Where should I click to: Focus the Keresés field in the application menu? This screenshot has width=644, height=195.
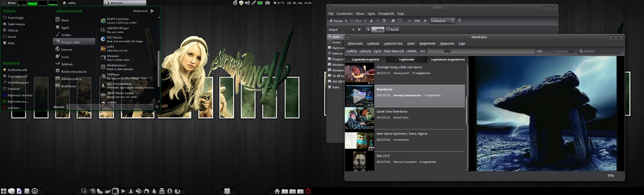110,107
